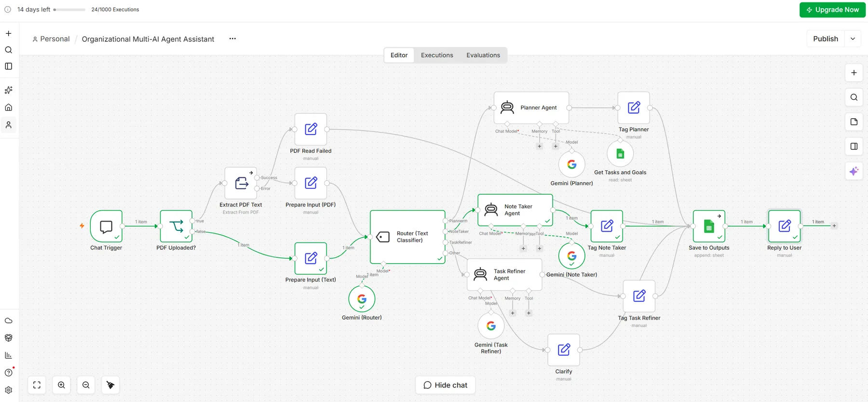Select the Gemini (Router) model node
Viewport: 868px width, 402px height.
(x=362, y=299)
